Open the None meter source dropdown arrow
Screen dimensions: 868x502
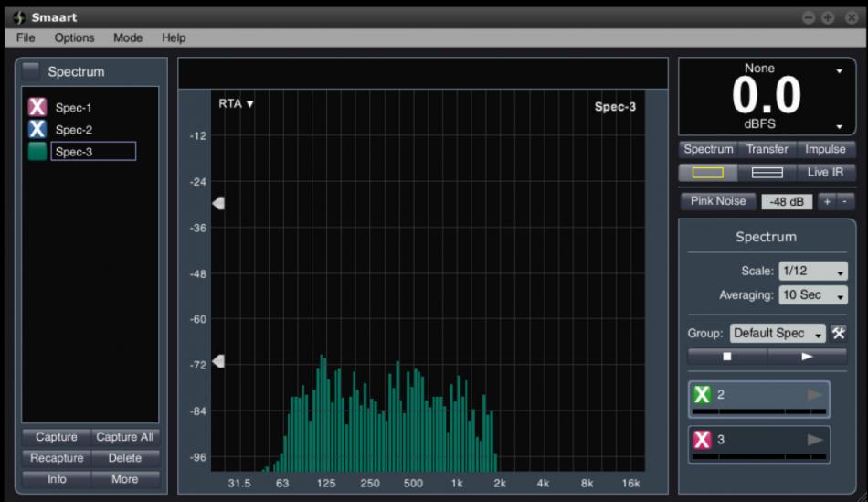point(839,71)
